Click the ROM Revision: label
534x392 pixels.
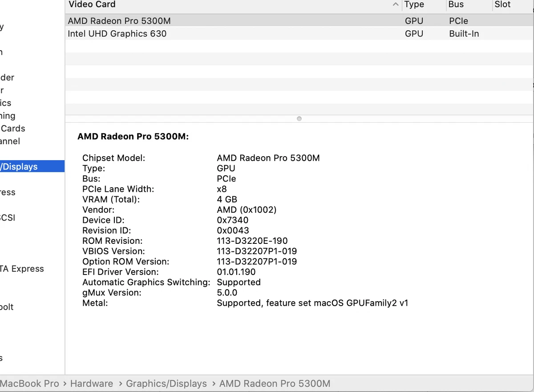pyautogui.click(x=113, y=241)
